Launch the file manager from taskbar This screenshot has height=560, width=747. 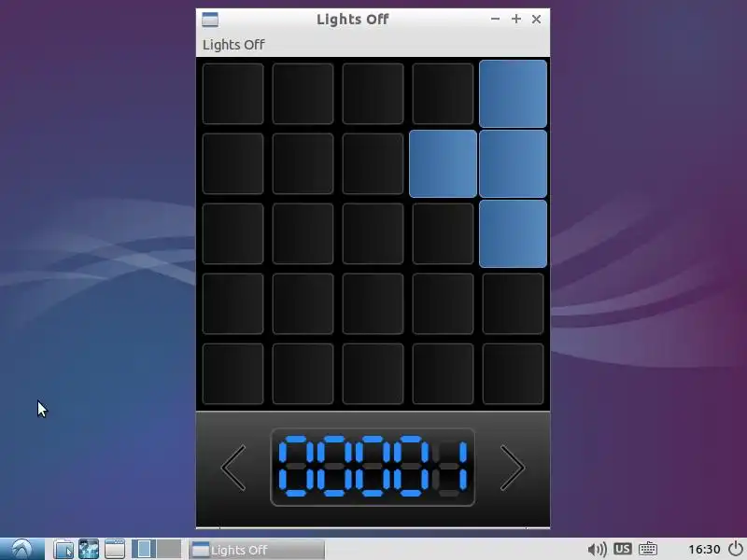tap(63, 549)
